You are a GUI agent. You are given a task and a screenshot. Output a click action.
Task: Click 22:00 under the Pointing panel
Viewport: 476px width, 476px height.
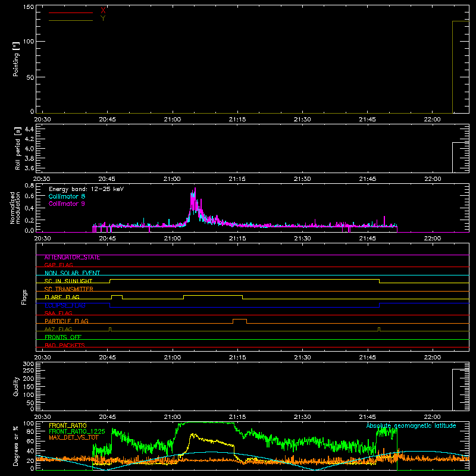click(433, 120)
